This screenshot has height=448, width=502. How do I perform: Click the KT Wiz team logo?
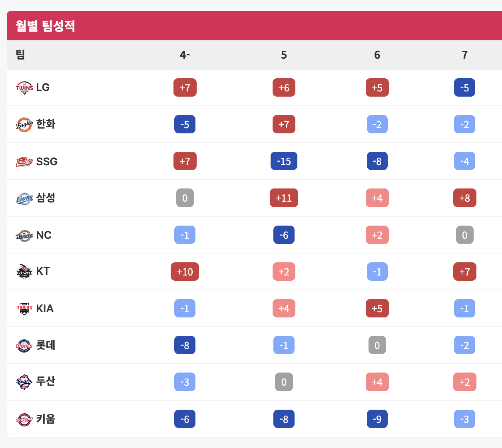pos(24,272)
